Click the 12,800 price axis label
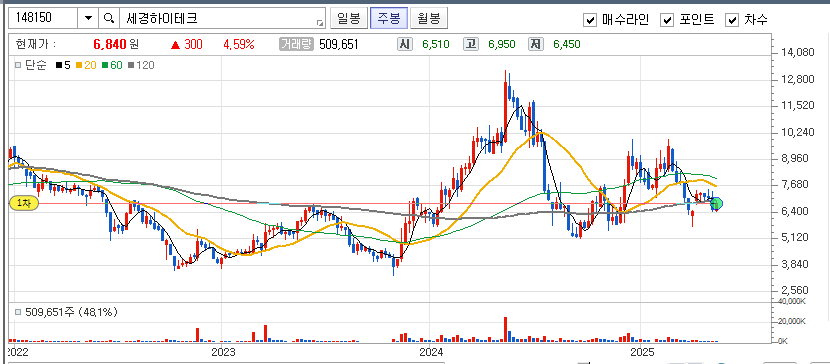 pos(797,79)
